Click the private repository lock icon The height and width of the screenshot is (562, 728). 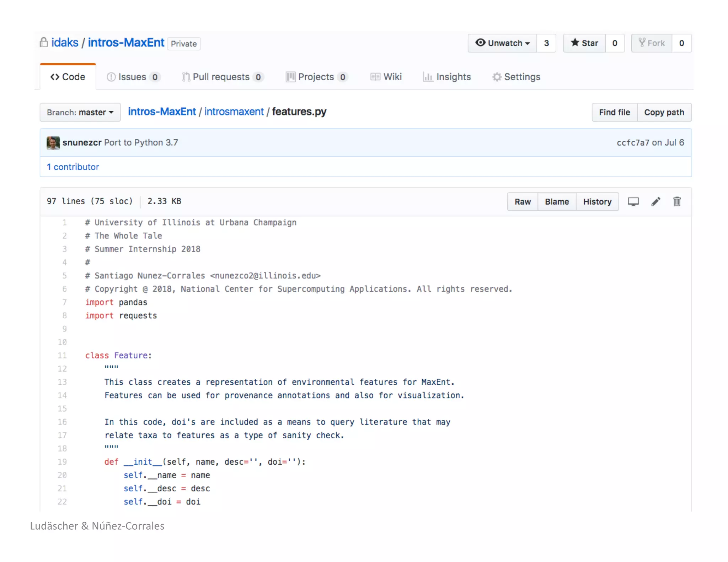[44, 42]
